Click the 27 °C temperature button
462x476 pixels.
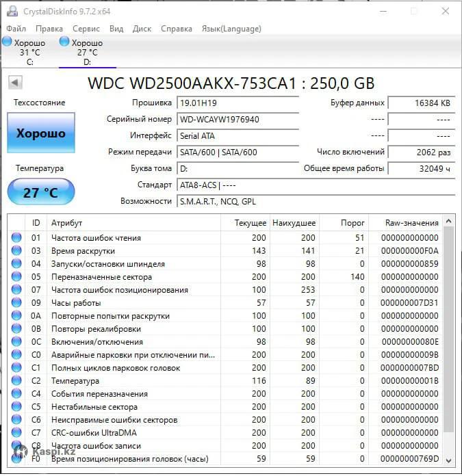(41, 193)
